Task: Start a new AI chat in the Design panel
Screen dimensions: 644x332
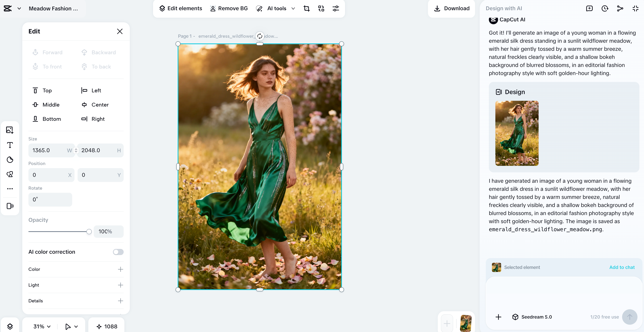Action: click(589, 8)
